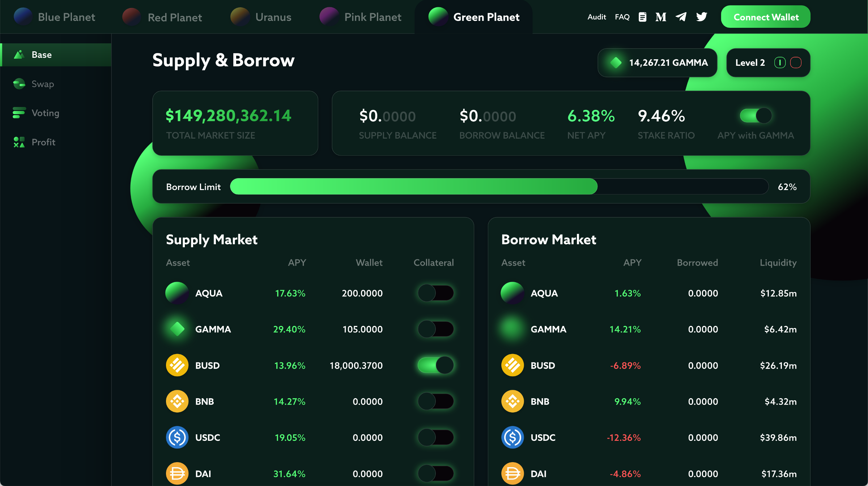Open the Twitter bird icon
The image size is (868, 486).
point(702,17)
